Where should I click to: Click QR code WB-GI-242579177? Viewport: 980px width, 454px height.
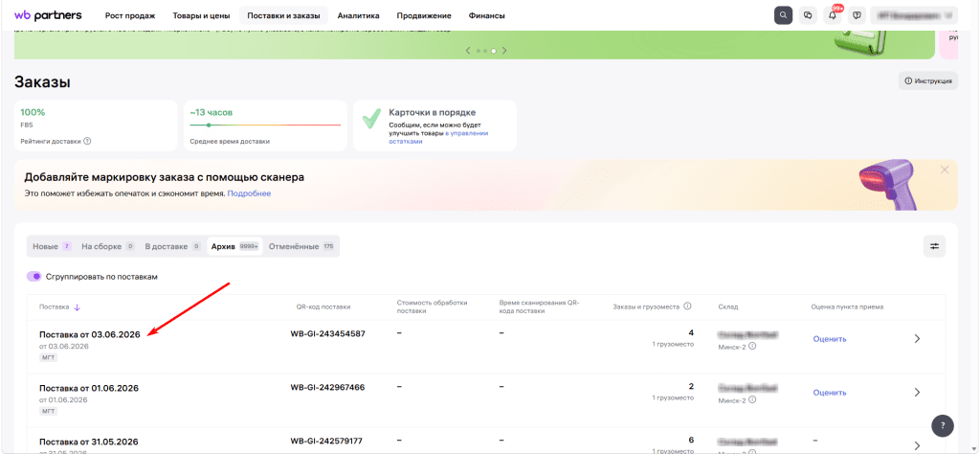click(x=326, y=441)
